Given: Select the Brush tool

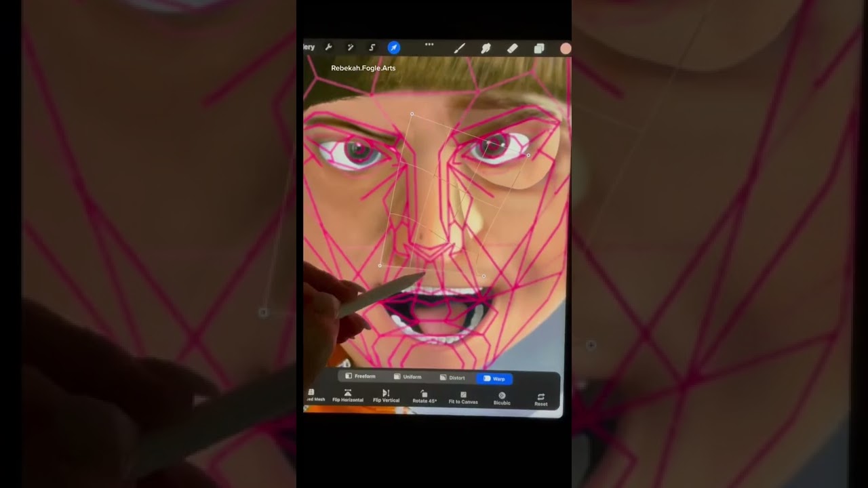Looking at the screenshot, I should [459, 48].
